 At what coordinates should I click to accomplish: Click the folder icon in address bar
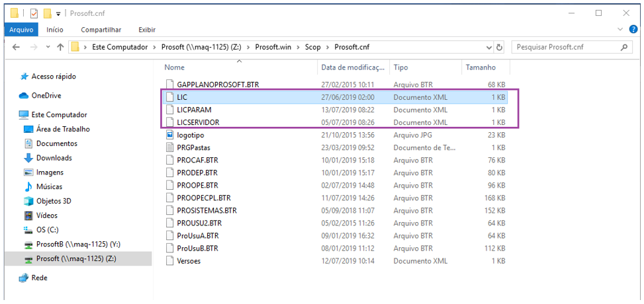(75, 47)
